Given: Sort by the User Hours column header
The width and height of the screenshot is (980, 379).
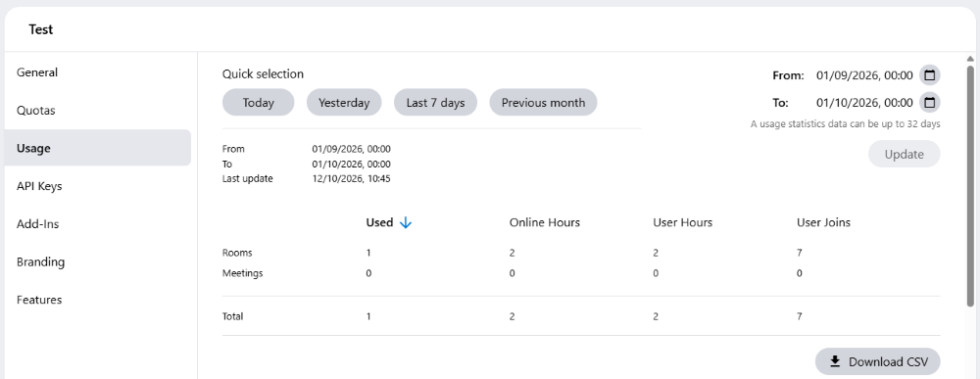Looking at the screenshot, I should pyautogui.click(x=682, y=222).
